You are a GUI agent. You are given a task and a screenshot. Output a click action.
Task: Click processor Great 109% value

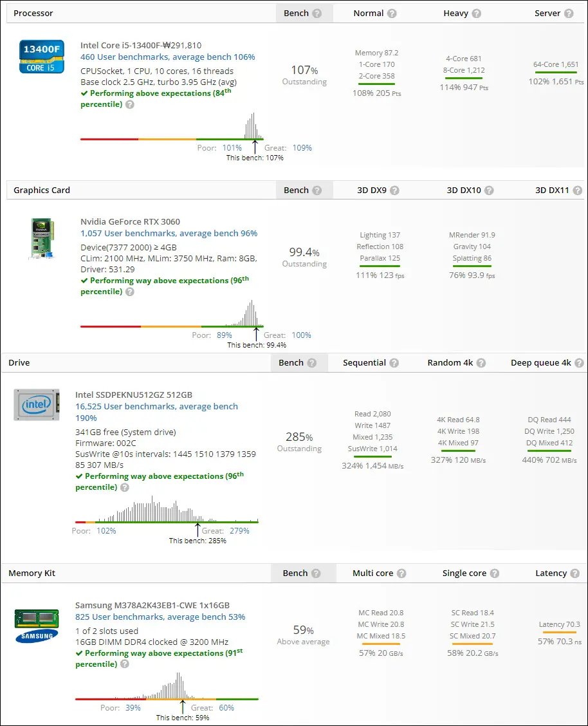tap(302, 148)
